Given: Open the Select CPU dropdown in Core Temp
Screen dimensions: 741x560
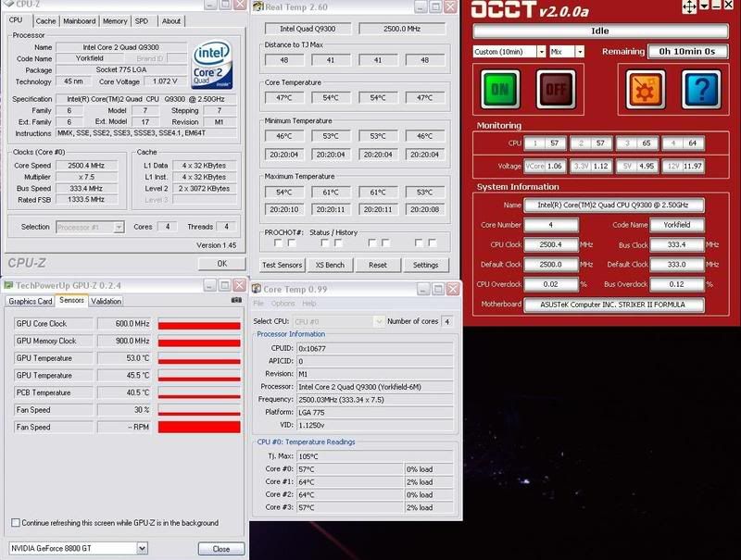Looking at the screenshot, I should coord(379,321).
